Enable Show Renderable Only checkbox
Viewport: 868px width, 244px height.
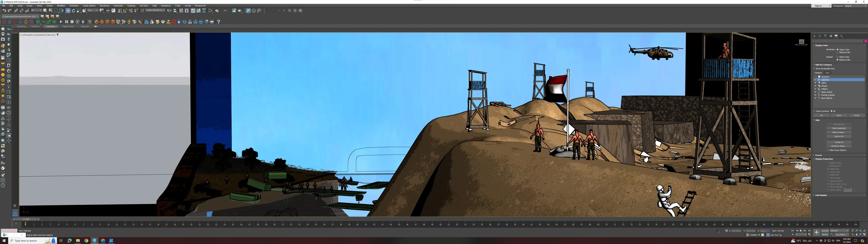point(814,68)
